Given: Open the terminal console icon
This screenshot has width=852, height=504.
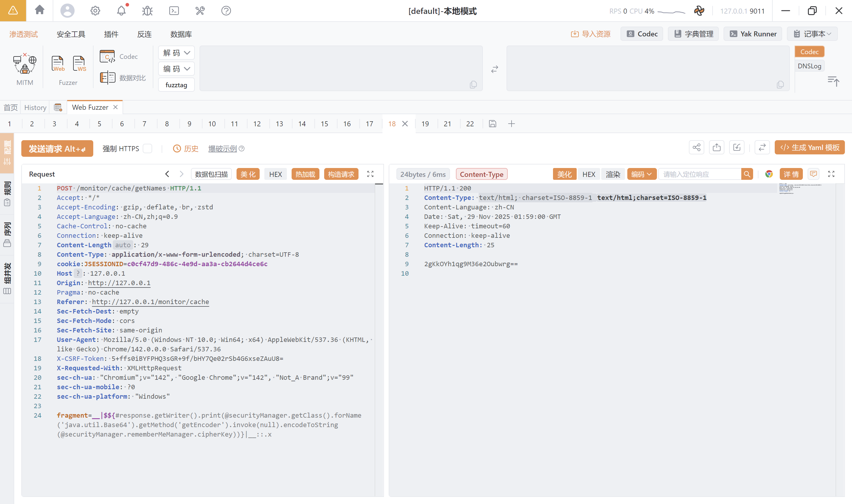Looking at the screenshot, I should coord(174,11).
